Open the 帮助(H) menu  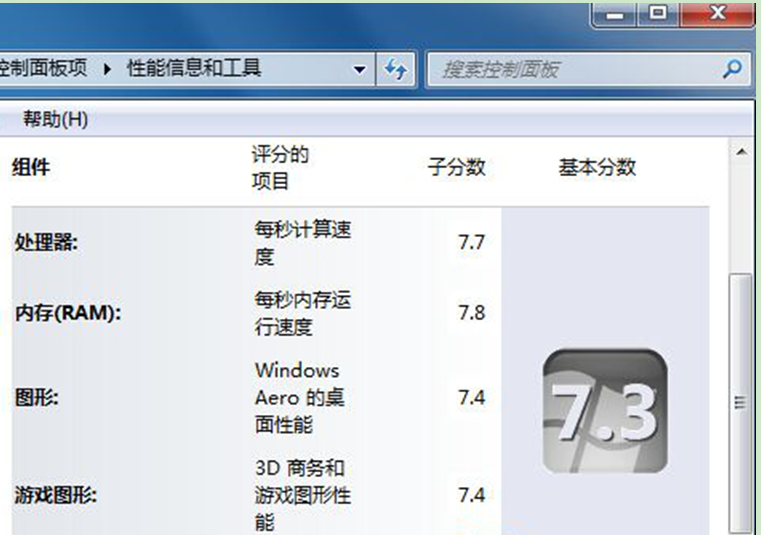55,119
